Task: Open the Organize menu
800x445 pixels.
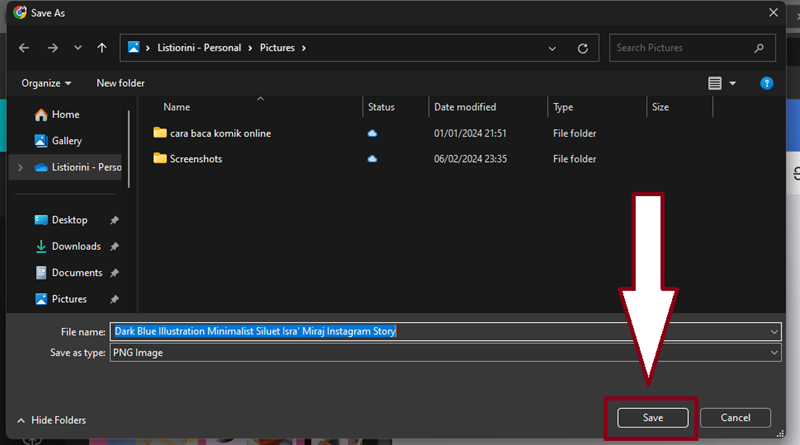Action: [x=46, y=83]
